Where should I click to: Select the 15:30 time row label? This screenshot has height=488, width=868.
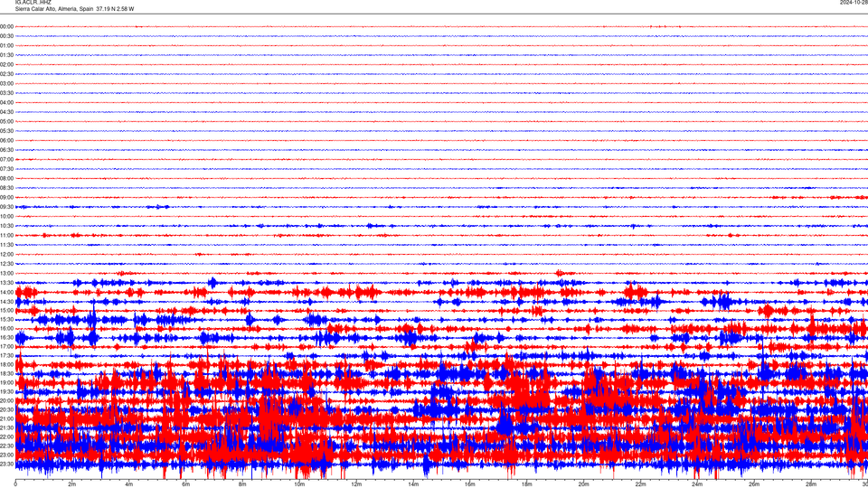[x=6, y=319]
